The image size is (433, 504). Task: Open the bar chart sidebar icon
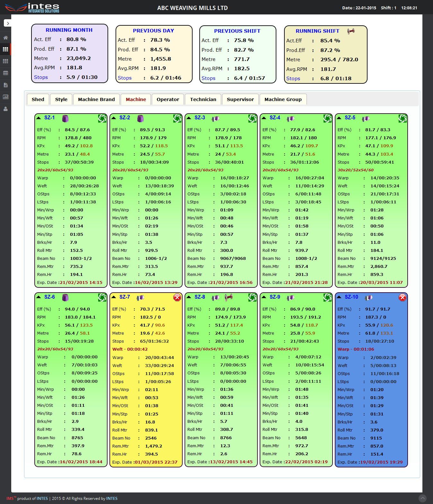pyautogui.click(x=5, y=97)
